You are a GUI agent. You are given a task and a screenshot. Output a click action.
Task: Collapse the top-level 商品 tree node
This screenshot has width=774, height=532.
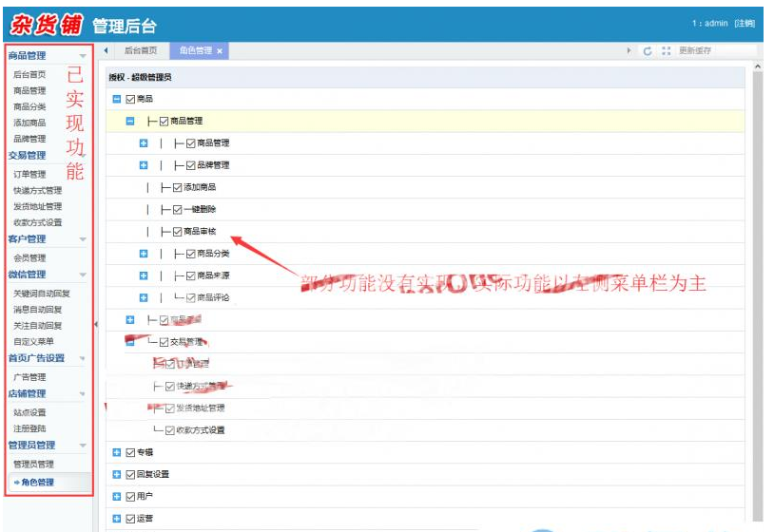pyautogui.click(x=117, y=99)
